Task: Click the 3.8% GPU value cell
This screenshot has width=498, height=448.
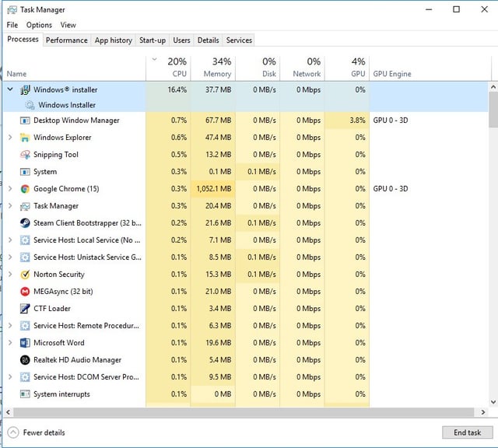Action: (347, 121)
